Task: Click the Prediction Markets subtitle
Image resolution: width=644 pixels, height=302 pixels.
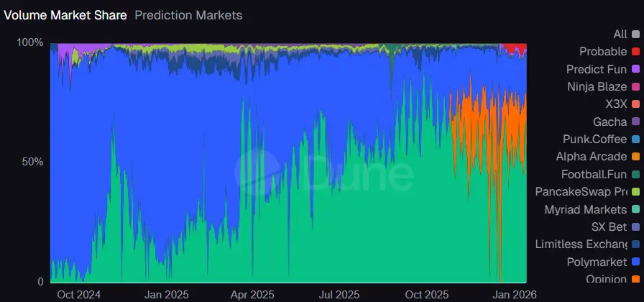Action: (x=188, y=16)
